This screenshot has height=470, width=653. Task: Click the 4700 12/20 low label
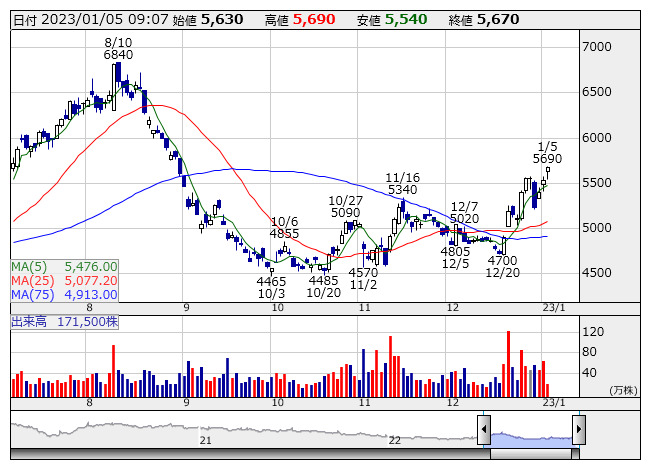click(x=503, y=267)
